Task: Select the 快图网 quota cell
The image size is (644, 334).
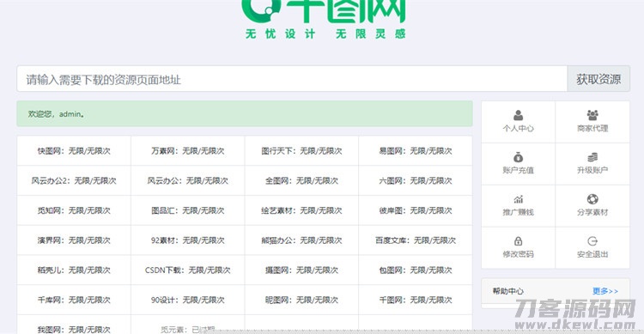Action: coord(74,151)
